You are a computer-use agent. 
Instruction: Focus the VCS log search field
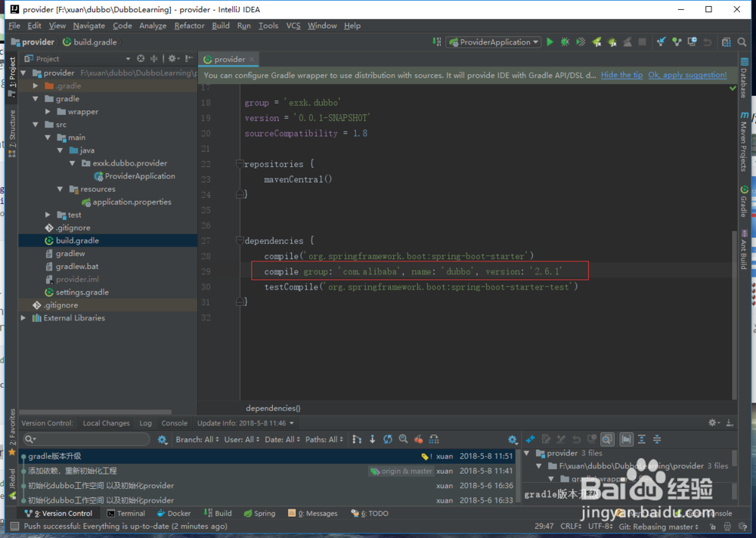[x=86, y=439]
